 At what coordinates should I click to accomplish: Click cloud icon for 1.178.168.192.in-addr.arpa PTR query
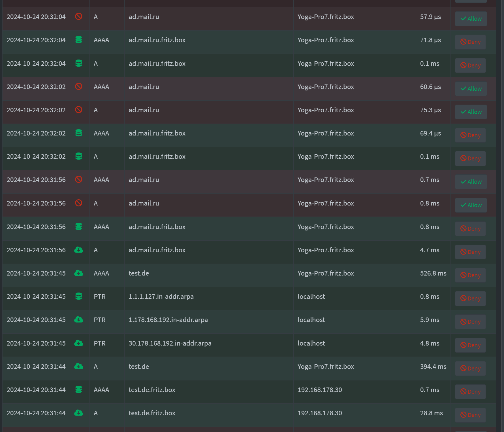pos(79,319)
